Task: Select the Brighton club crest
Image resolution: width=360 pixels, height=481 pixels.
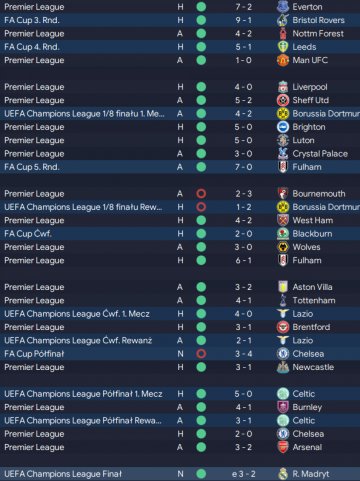Action: click(x=283, y=127)
